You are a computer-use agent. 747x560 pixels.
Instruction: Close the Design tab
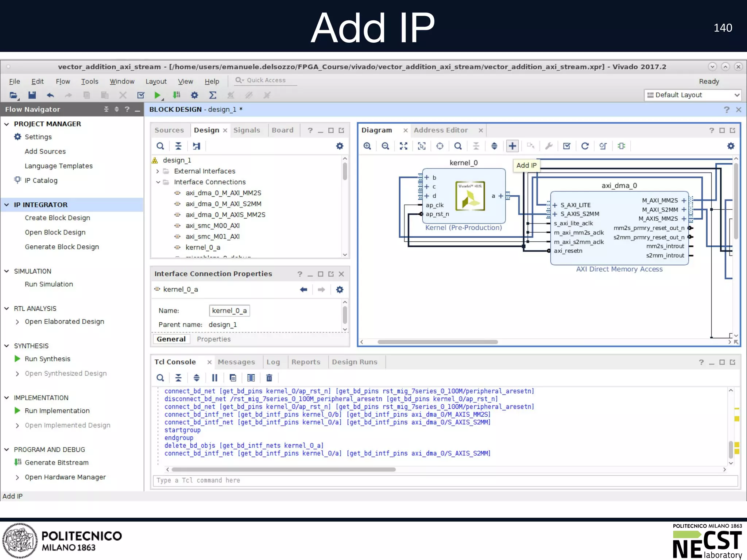coord(225,131)
